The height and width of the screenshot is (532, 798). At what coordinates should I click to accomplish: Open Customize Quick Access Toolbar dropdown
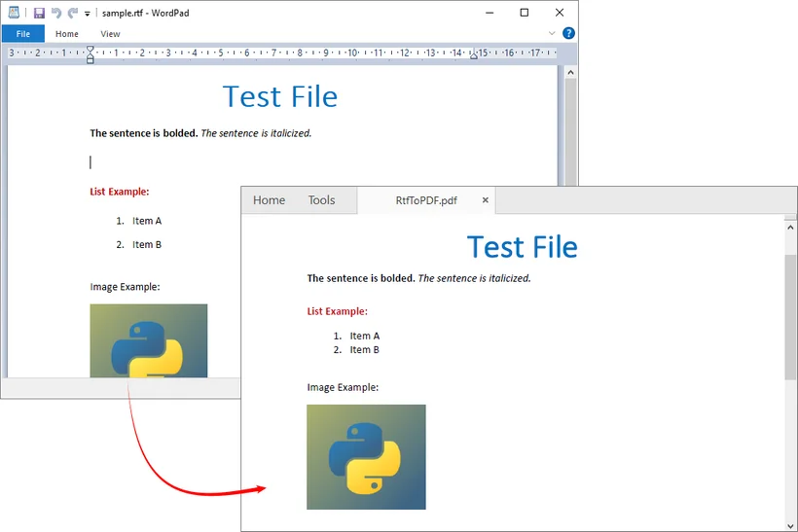click(x=88, y=14)
